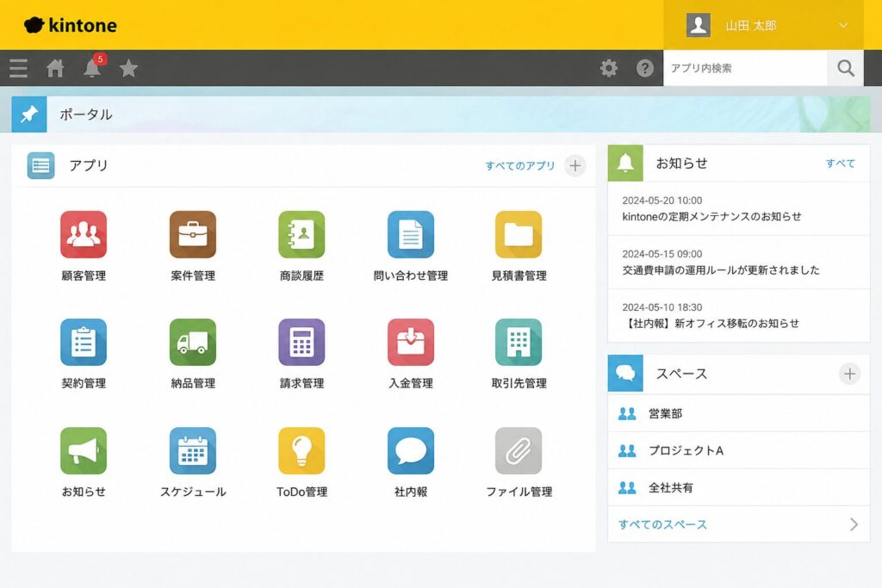Open the スケジュール calendar app

pyautogui.click(x=192, y=451)
